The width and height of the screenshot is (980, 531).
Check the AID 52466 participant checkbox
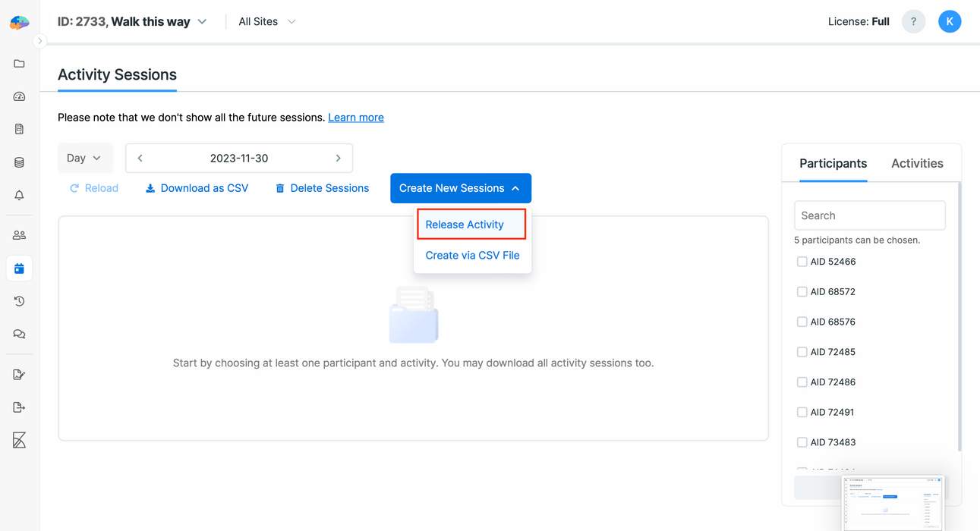(802, 262)
